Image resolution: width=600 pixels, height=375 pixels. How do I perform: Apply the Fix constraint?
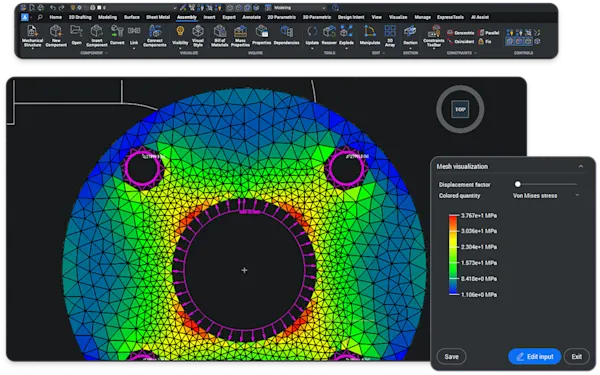pos(484,41)
